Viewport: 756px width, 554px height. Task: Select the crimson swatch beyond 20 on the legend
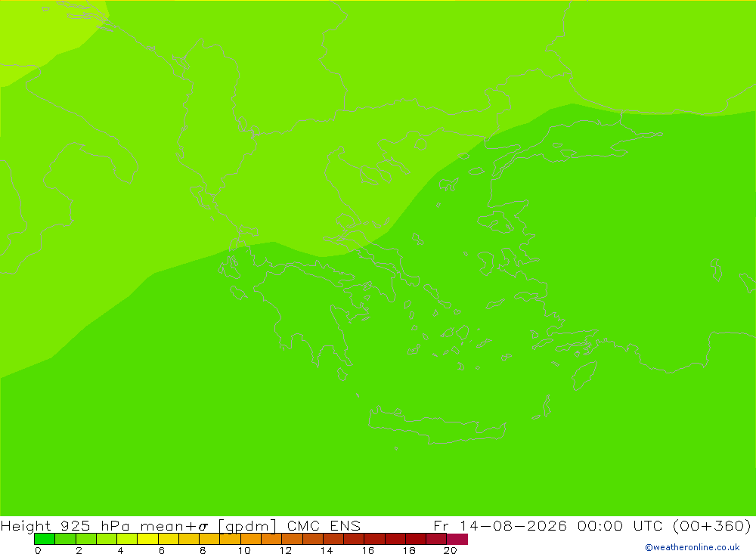[457, 539]
